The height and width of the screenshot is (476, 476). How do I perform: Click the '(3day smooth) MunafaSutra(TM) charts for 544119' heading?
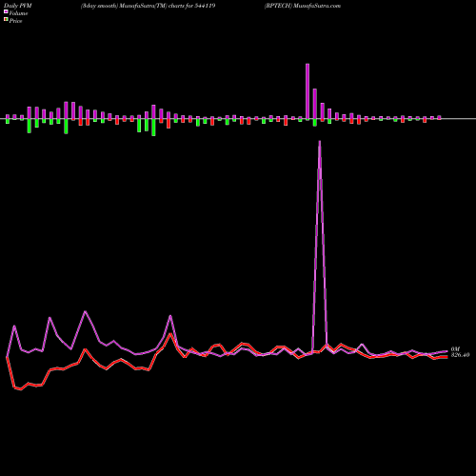pos(149,6)
